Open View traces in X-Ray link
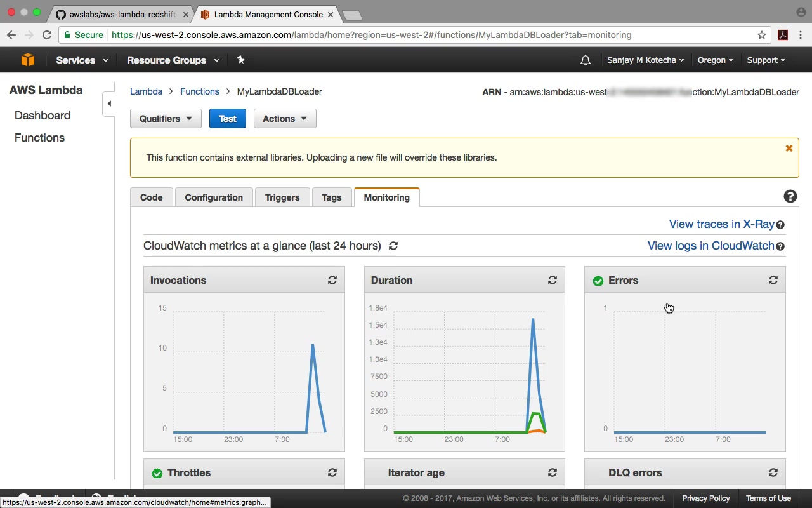 722,224
